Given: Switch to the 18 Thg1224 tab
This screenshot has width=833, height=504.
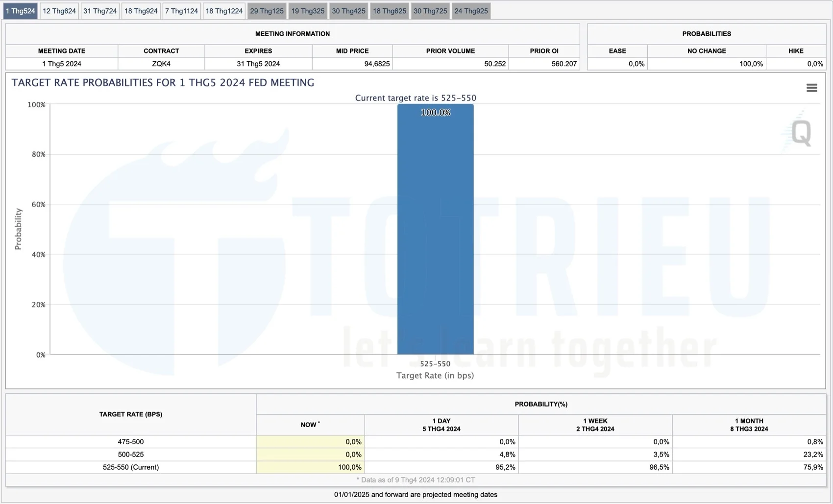Looking at the screenshot, I should (224, 10).
